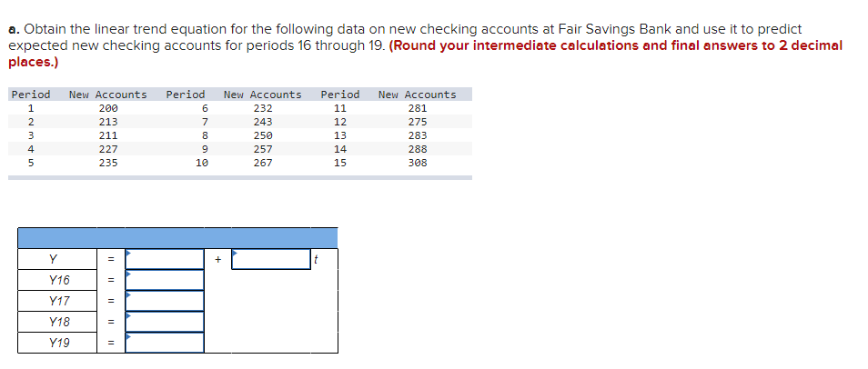Click the value 250 for period 8

pos(262,135)
